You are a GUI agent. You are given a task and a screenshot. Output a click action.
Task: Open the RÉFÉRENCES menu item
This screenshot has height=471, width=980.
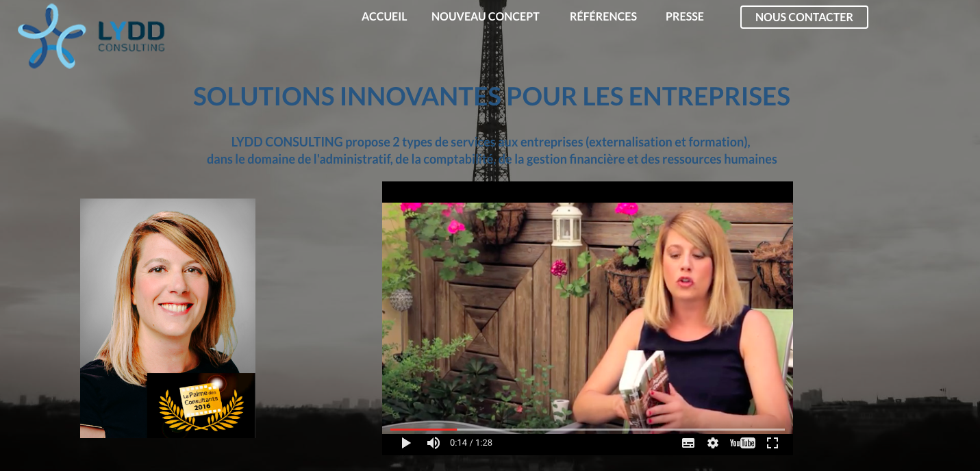click(x=603, y=16)
